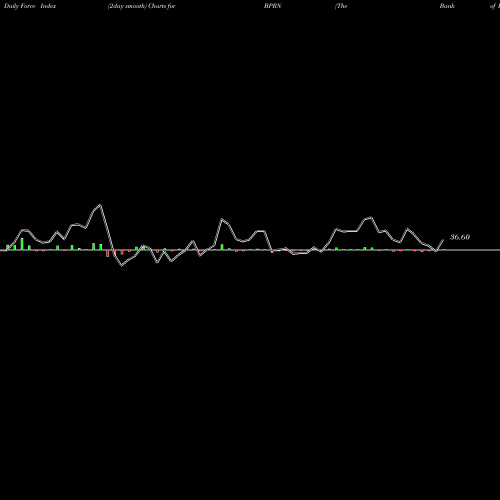Click the highest peak of the force index line
Screen dimensions: 500x500
tap(100, 205)
